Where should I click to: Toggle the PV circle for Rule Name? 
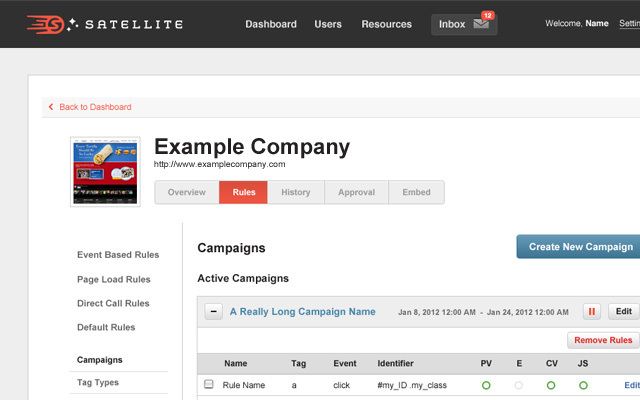[x=486, y=385]
